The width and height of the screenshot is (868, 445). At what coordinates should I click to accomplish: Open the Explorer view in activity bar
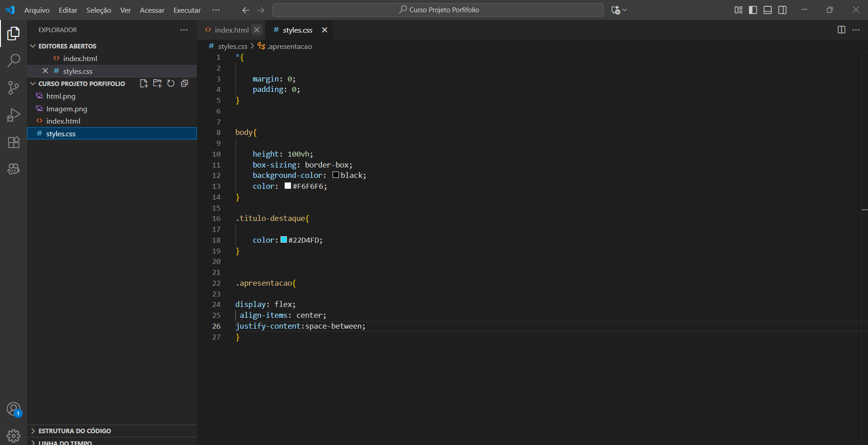pos(14,33)
